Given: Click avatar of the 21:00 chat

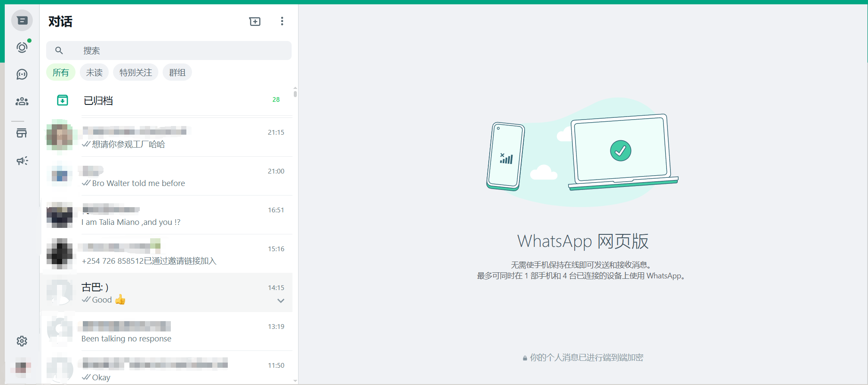Looking at the screenshot, I should (x=60, y=176).
